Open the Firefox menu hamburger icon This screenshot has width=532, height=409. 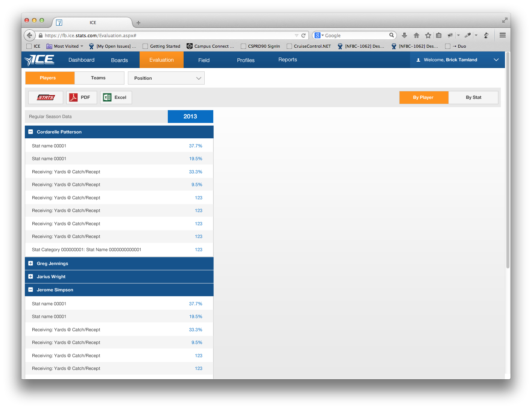[x=502, y=35]
